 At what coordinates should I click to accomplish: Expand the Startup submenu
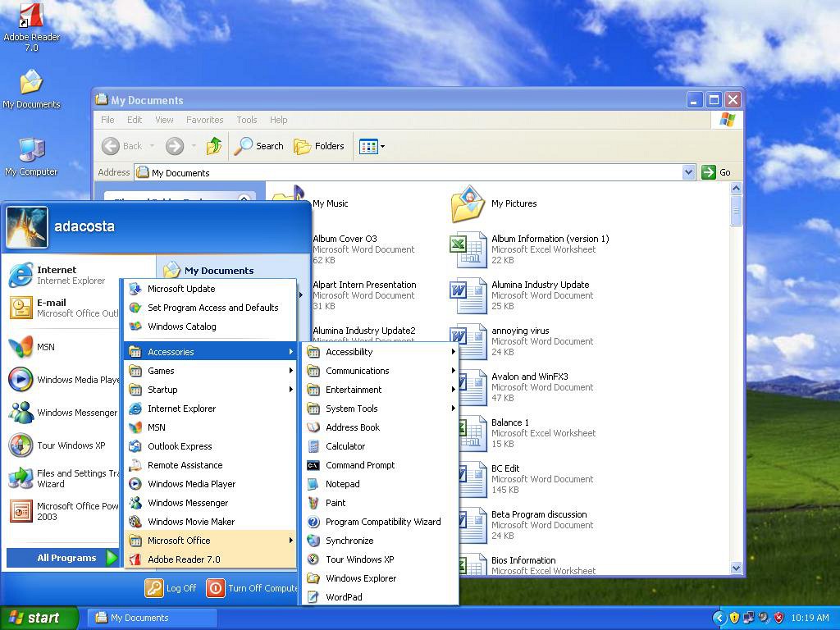[210, 390]
